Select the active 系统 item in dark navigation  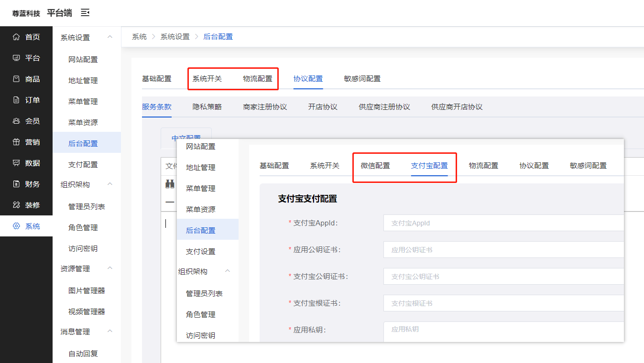pyautogui.click(x=26, y=226)
